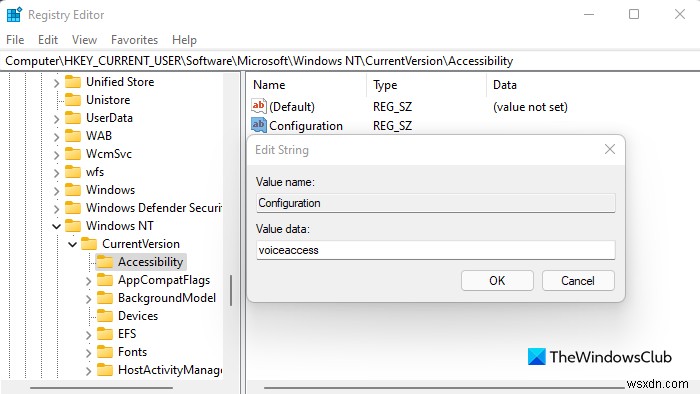This screenshot has height=394, width=700.
Task: Click the (Default) string value icon
Action: point(258,106)
